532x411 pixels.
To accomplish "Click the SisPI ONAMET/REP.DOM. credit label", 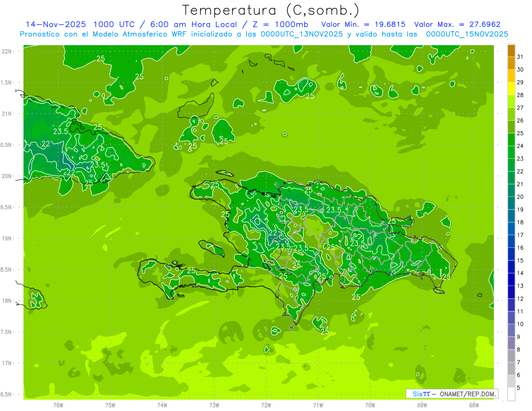I will (x=452, y=394).
